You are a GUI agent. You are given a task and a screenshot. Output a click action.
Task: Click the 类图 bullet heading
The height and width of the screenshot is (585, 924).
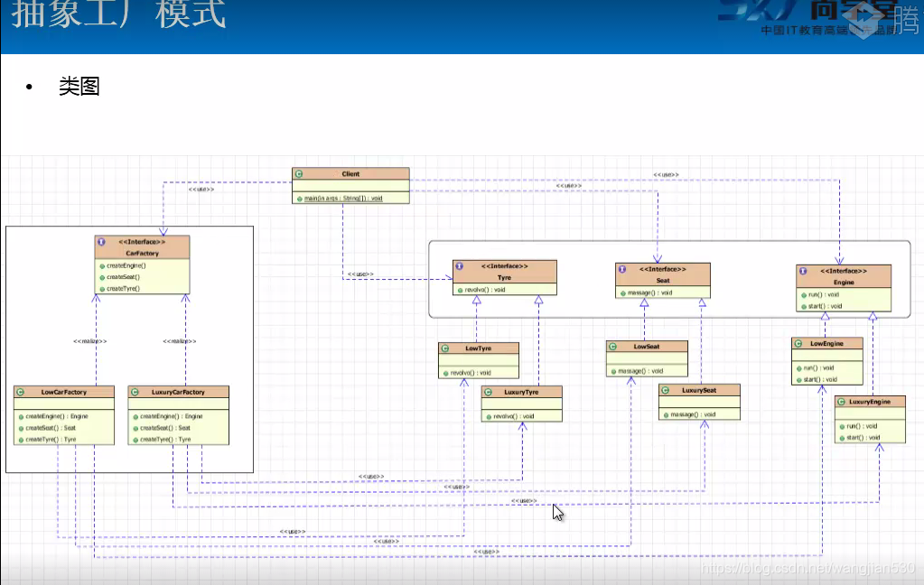tap(79, 87)
